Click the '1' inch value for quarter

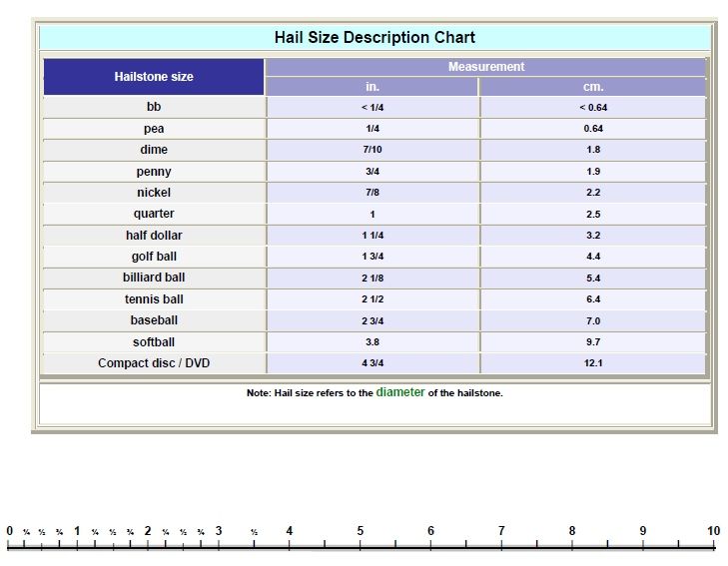pos(372,214)
